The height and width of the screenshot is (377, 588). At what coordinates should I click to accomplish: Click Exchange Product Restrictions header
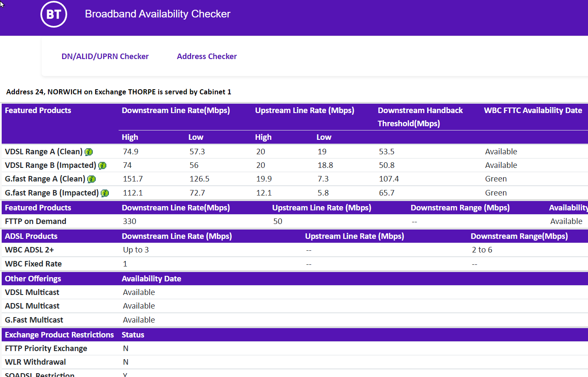pyautogui.click(x=59, y=335)
